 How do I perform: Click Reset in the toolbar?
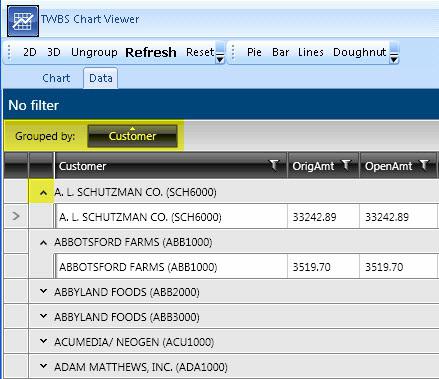click(200, 52)
